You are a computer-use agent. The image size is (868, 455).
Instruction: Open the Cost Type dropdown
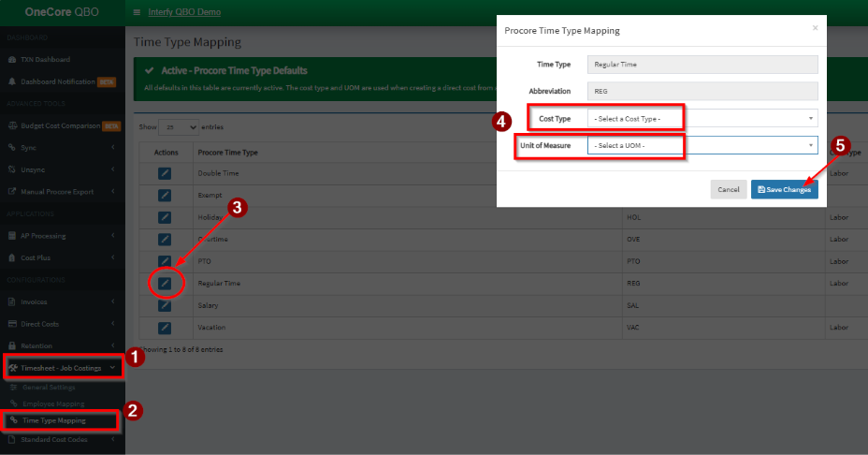702,119
